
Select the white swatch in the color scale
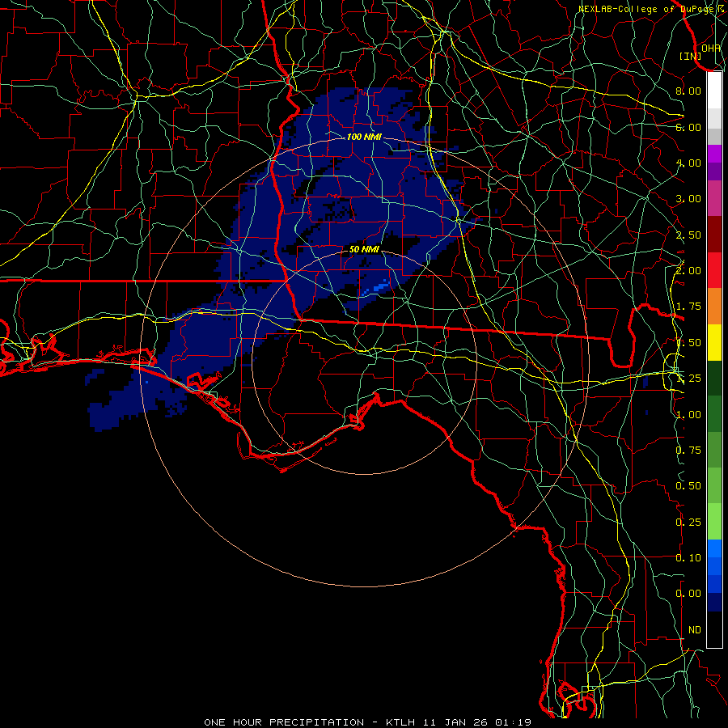point(714,91)
